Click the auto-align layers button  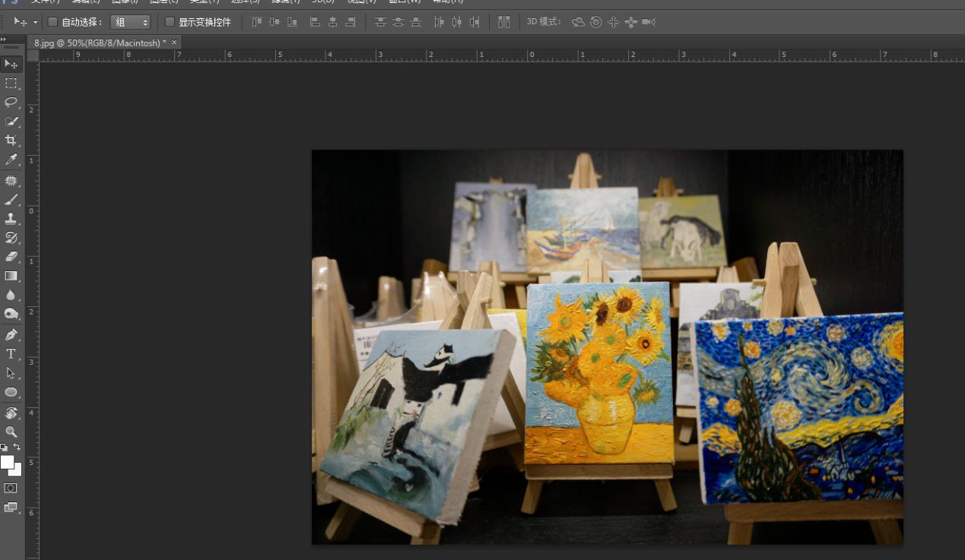click(x=503, y=22)
